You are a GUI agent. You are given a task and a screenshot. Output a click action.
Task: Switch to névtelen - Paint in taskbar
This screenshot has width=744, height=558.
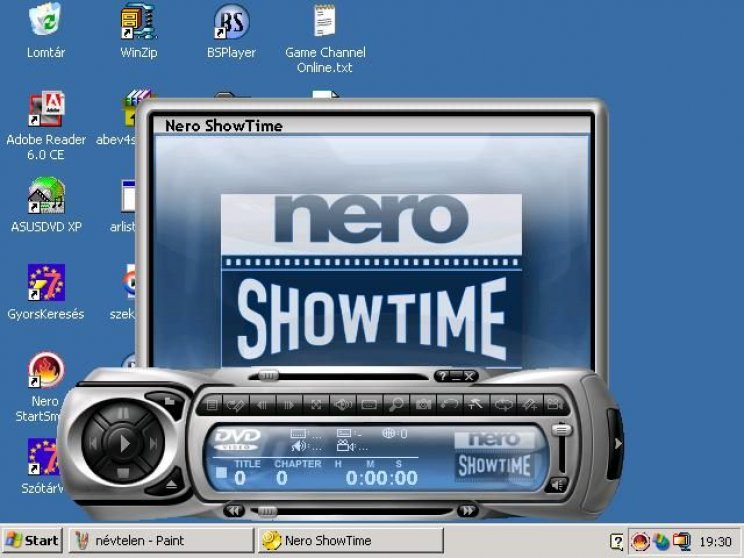tap(162, 540)
